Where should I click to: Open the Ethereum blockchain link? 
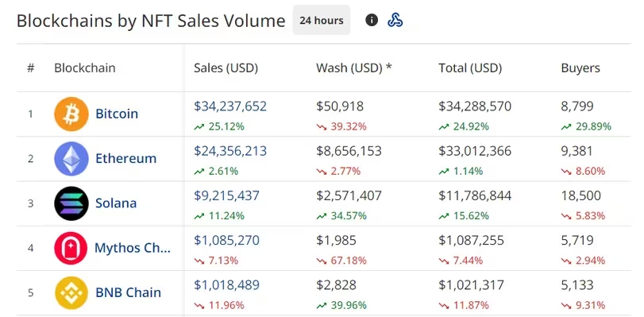tap(125, 158)
